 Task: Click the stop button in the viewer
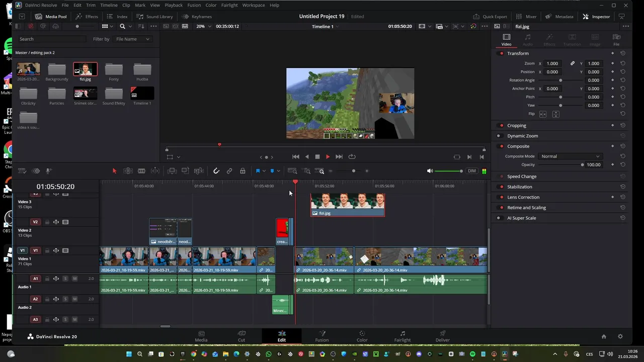click(x=317, y=157)
